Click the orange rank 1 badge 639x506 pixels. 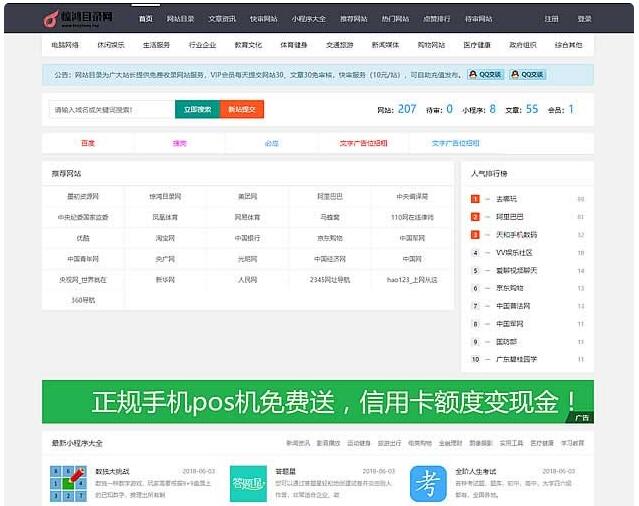475,199
